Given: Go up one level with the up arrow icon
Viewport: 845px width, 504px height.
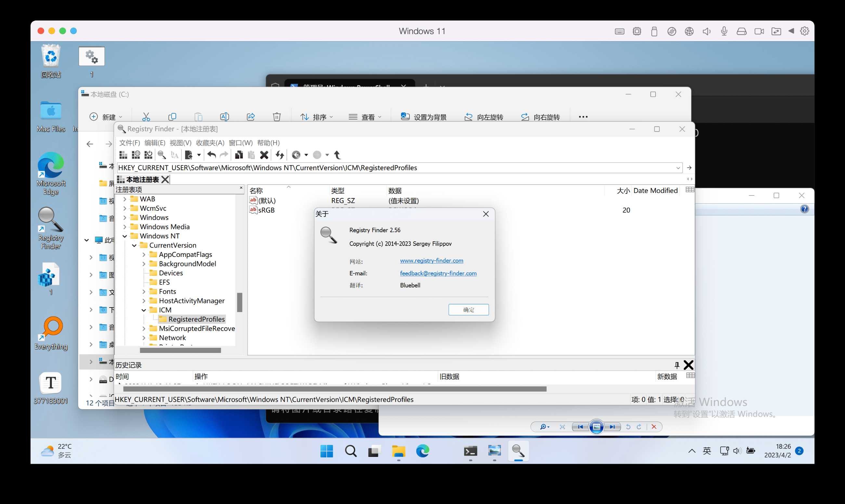Looking at the screenshot, I should coord(337,155).
